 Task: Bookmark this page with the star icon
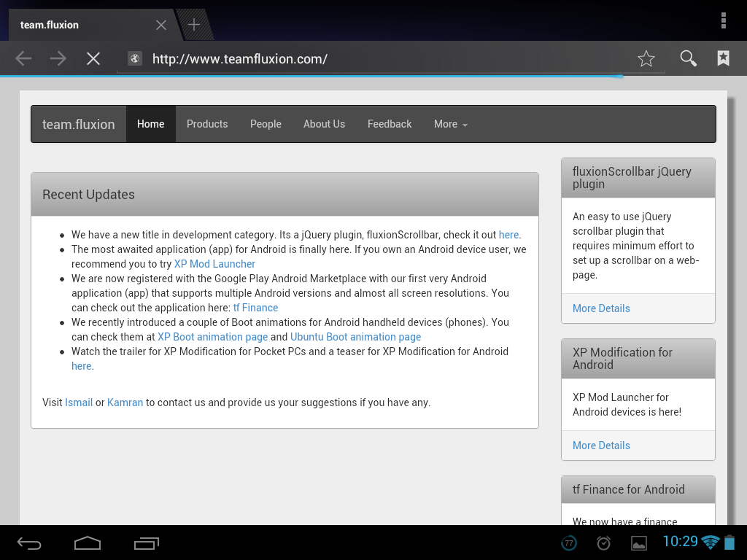646,58
